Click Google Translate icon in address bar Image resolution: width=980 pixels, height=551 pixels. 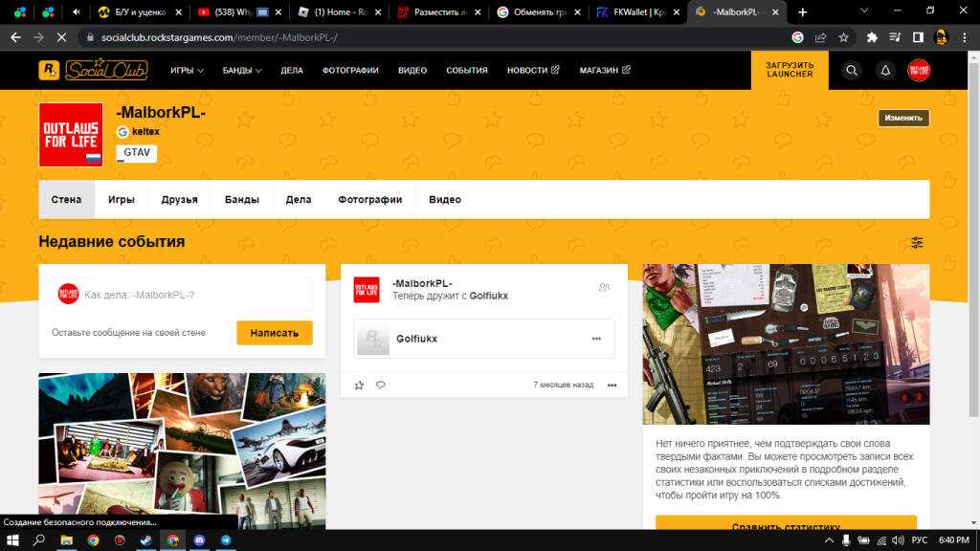pos(797,37)
